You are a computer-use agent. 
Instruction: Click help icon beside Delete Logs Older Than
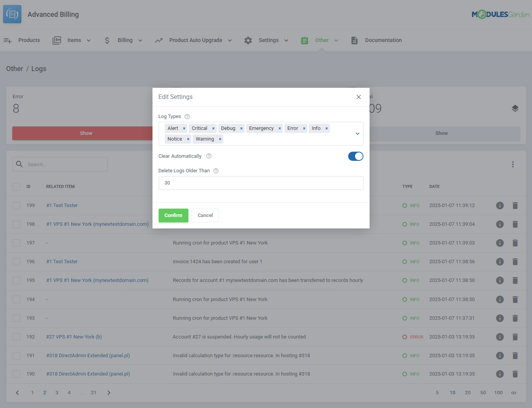coord(216,171)
